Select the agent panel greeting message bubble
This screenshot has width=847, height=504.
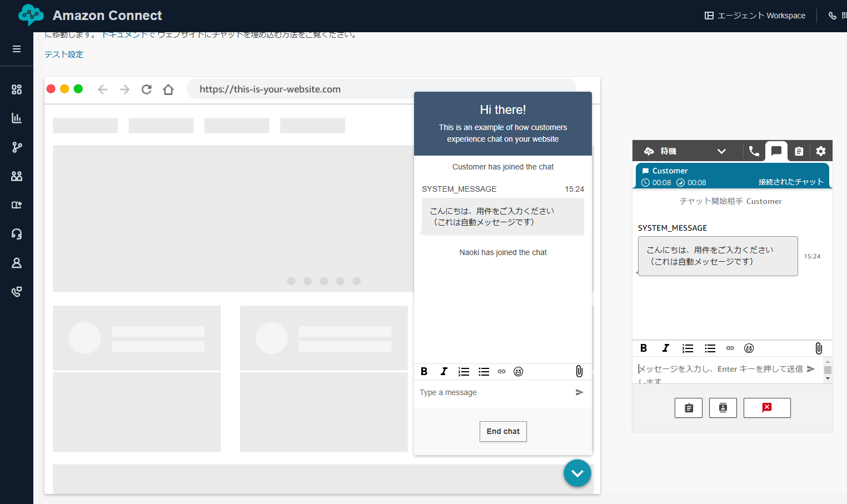point(718,256)
